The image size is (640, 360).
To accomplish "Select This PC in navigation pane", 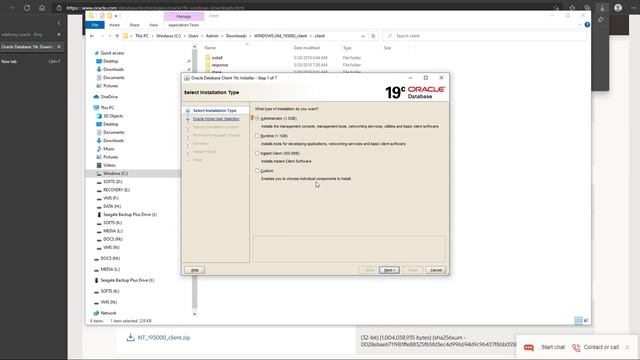I will (107, 108).
